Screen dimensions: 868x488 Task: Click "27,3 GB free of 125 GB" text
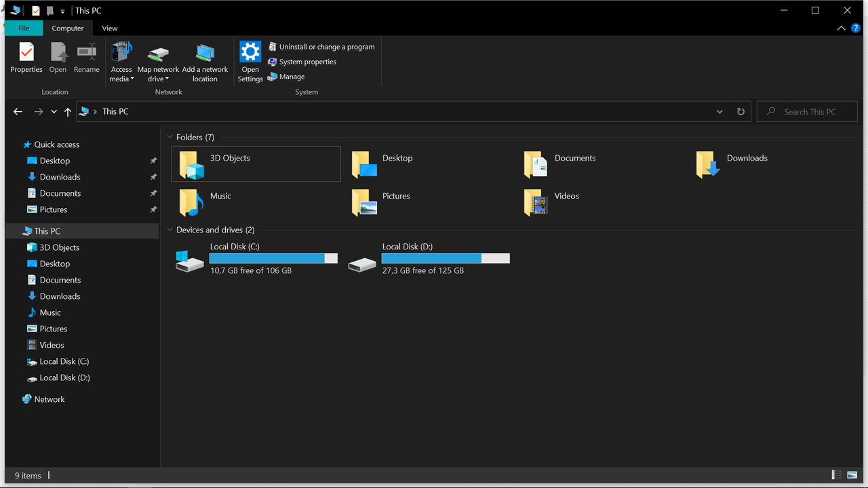(x=423, y=270)
